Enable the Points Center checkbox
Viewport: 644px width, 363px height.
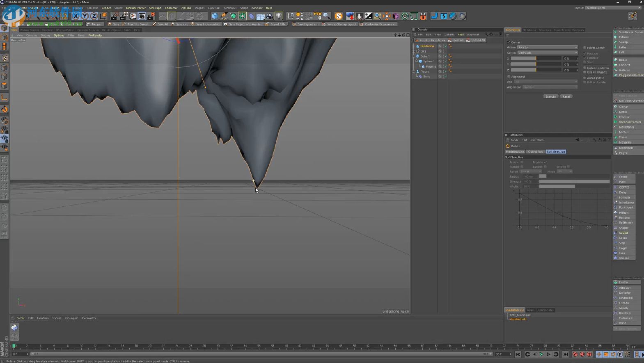[585, 48]
